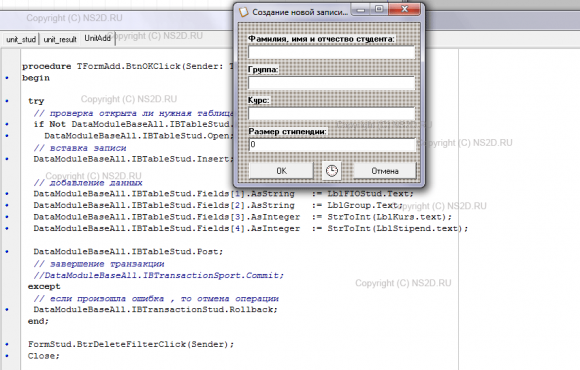
Task: Click the Отмена button to cancel
Action: pyautogui.click(x=385, y=171)
